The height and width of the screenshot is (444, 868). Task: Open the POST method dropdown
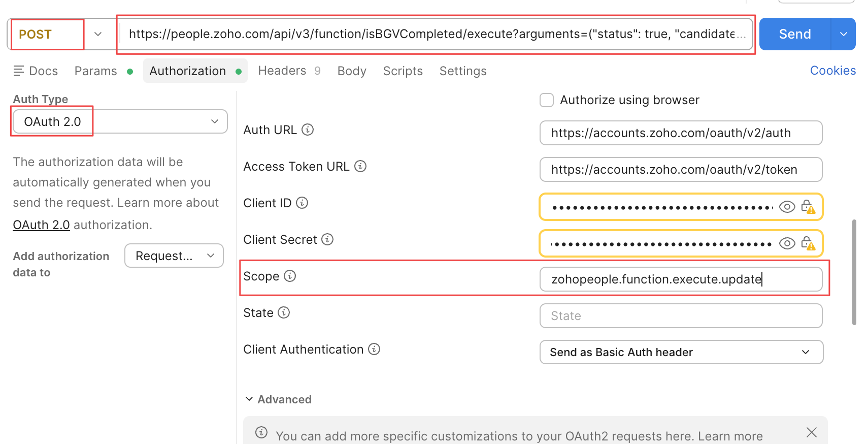(x=98, y=34)
